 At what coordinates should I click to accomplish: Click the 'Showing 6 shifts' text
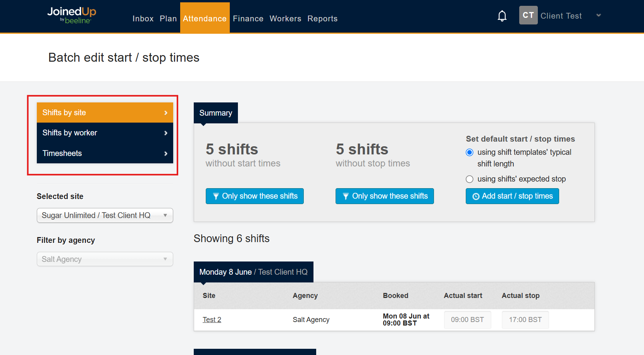[x=232, y=239]
